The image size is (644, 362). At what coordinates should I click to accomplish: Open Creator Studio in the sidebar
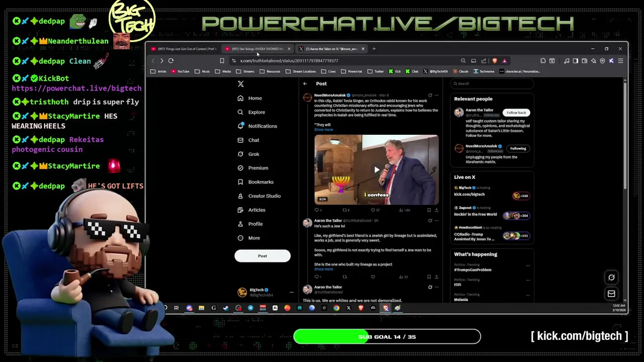pyautogui.click(x=259, y=196)
